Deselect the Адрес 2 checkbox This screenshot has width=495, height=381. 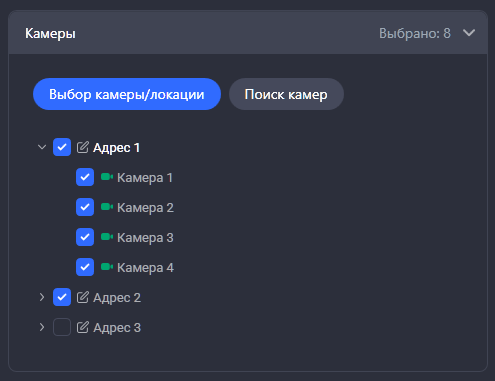(62, 297)
